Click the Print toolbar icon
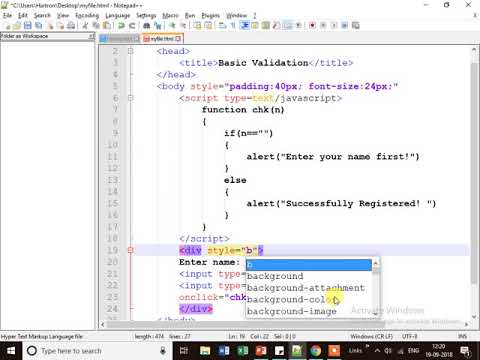Viewport: 480px width, 360px height. [x=71, y=25]
